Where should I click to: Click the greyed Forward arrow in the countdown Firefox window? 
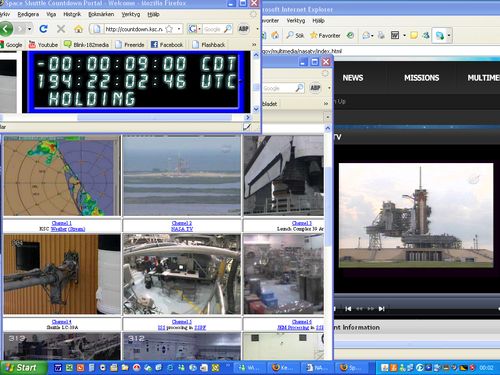(21, 29)
